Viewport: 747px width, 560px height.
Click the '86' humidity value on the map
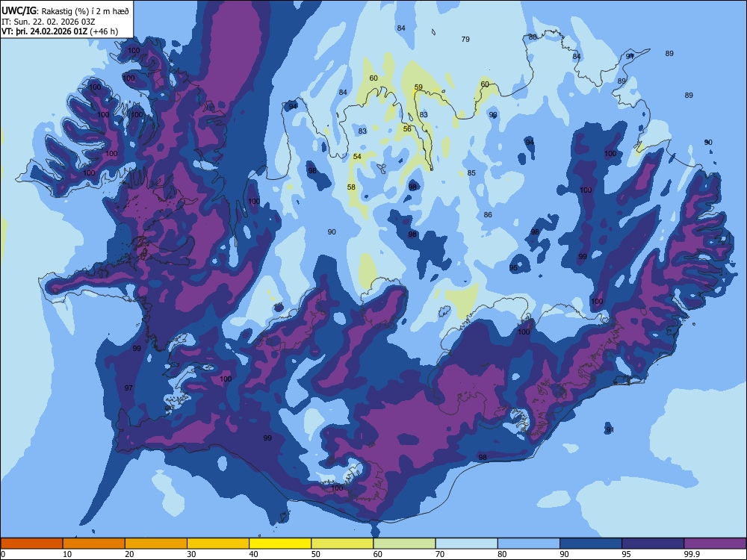pos(488,215)
